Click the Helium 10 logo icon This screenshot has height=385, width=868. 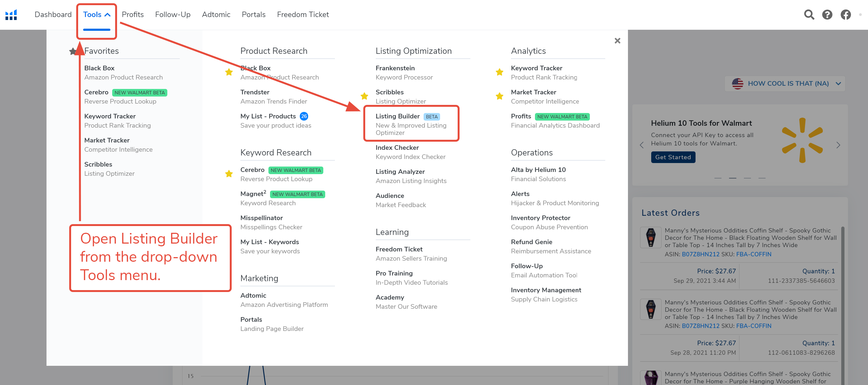11,15
